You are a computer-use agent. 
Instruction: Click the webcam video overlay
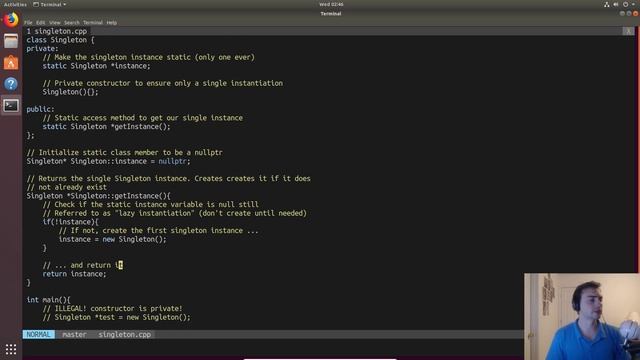(x=582, y=317)
